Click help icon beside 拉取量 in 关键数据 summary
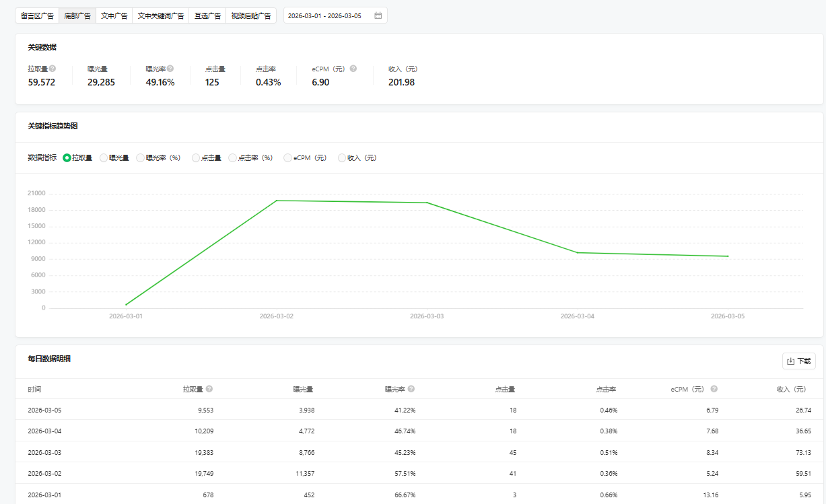 [x=53, y=69]
